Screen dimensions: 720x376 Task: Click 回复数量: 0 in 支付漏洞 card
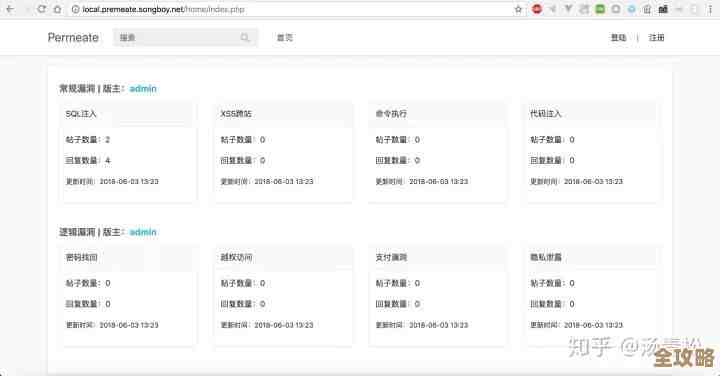(398, 304)
